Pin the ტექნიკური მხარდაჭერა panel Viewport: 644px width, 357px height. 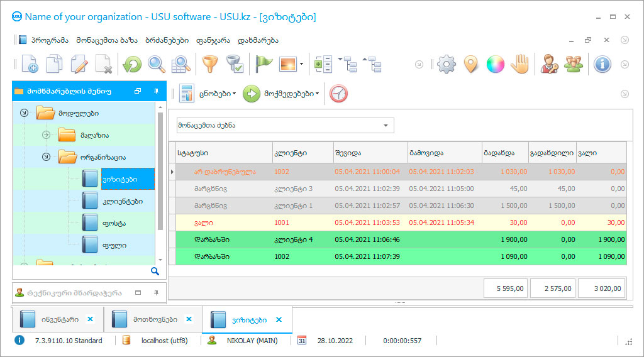pos(156,293)
